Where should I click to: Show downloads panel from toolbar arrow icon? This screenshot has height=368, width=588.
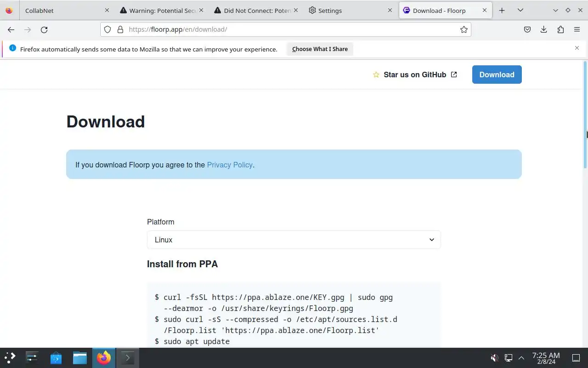coord(544,29)
